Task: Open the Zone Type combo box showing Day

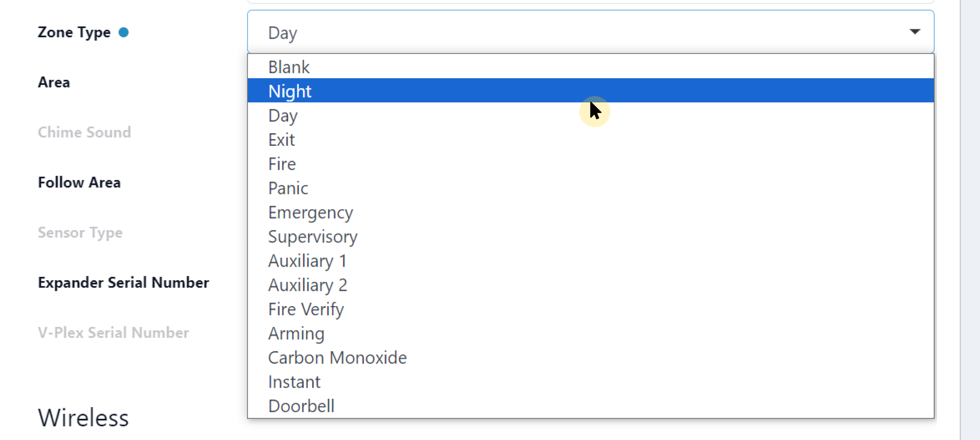Action: click(571, 32)
